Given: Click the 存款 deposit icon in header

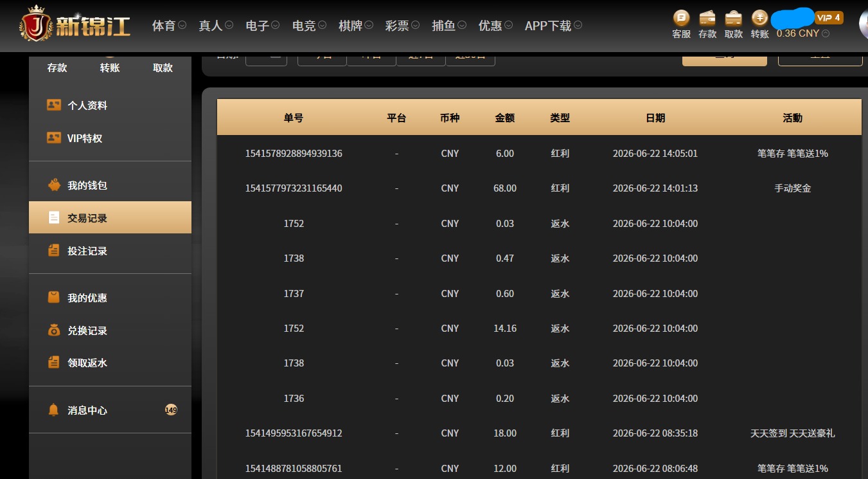Looking at the screenshot, I should pyautogui.click(x=707, y=17).
